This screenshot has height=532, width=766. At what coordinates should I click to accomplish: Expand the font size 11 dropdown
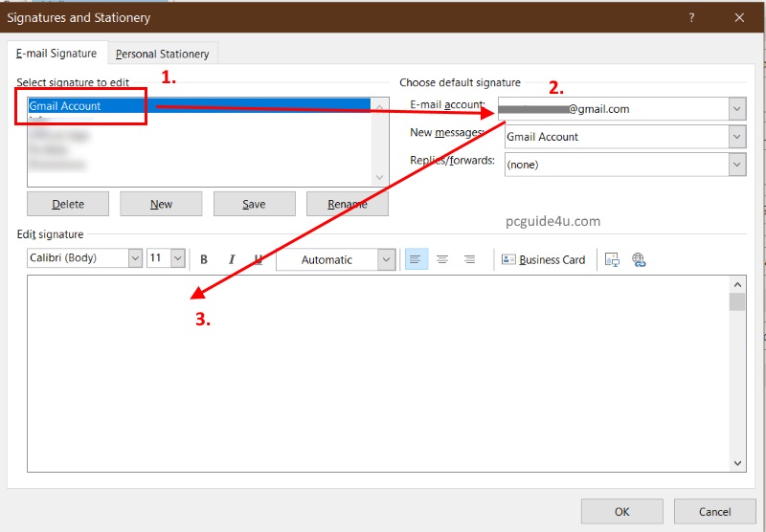click(x=177, y=258)
